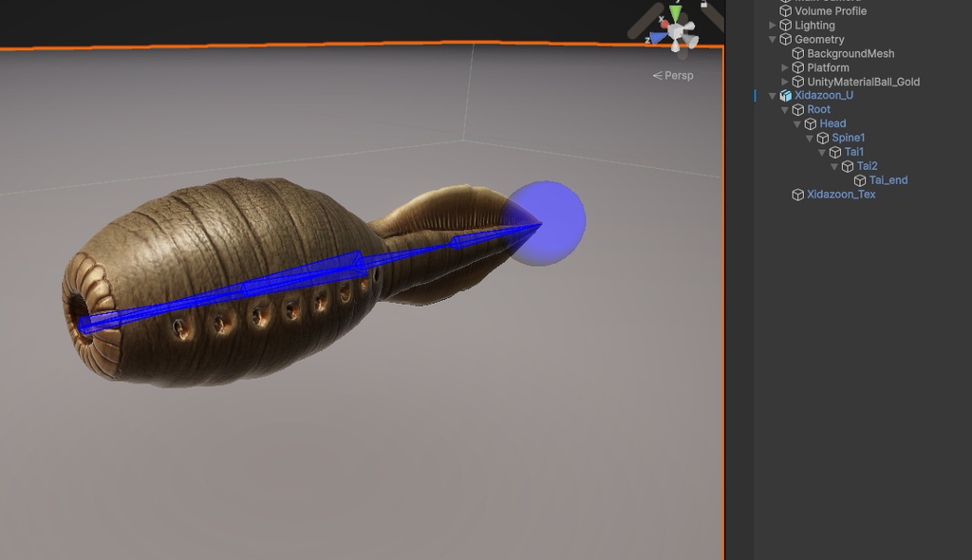Click the blue prefab icon of Xidazoon_U
Image resolution: width=972 pixels, height=560 pixels.
point(785,96)
